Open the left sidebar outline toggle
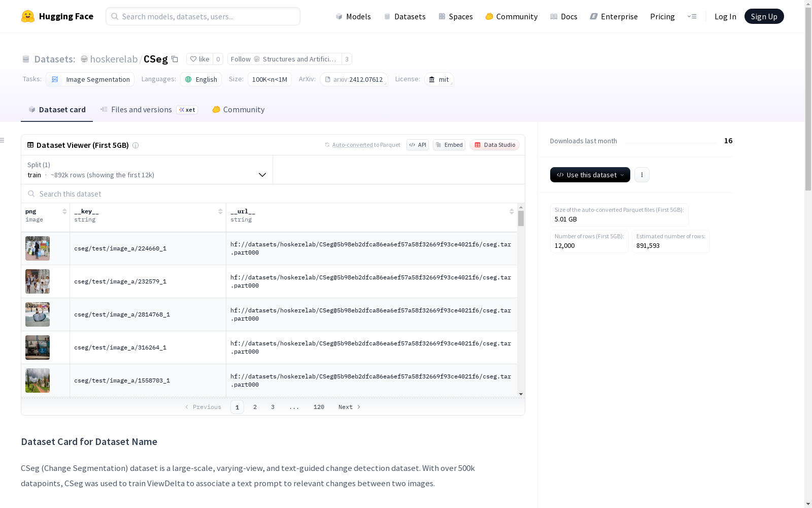Viewport: 812px width, 508px height. (x=3, y=140)
